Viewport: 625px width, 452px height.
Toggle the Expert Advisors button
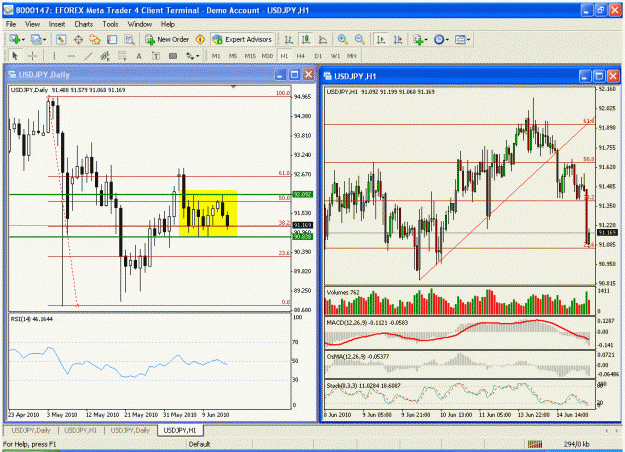(x=242, y=39)
